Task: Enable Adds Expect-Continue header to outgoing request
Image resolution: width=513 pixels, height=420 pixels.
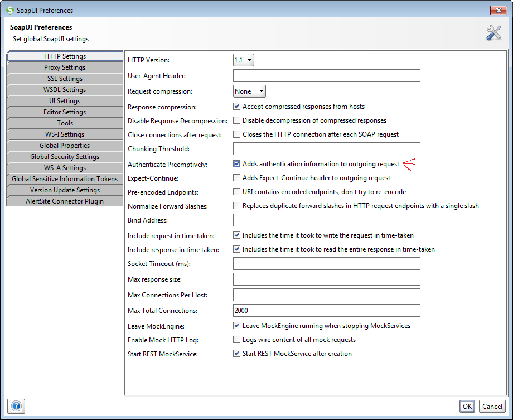Action: pos(236,177)
